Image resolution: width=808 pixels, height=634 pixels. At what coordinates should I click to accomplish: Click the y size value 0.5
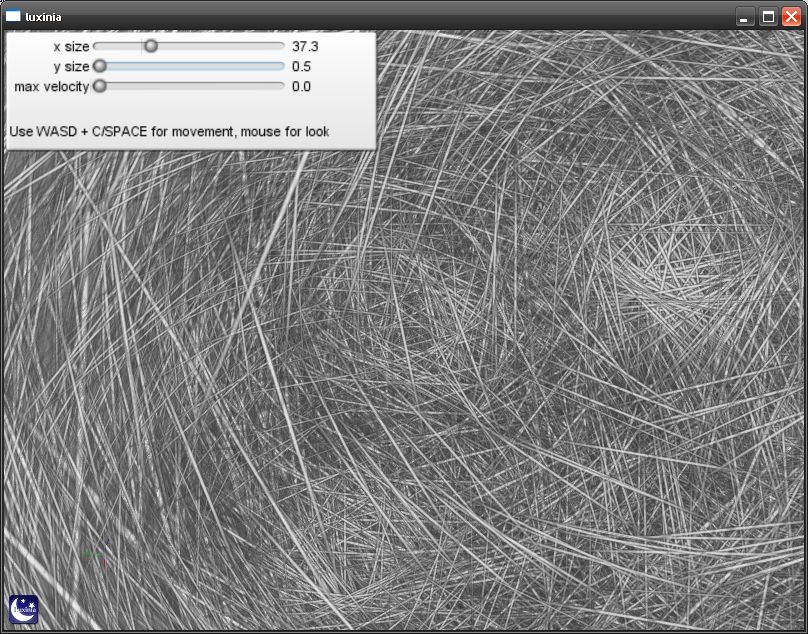point(301,66)
